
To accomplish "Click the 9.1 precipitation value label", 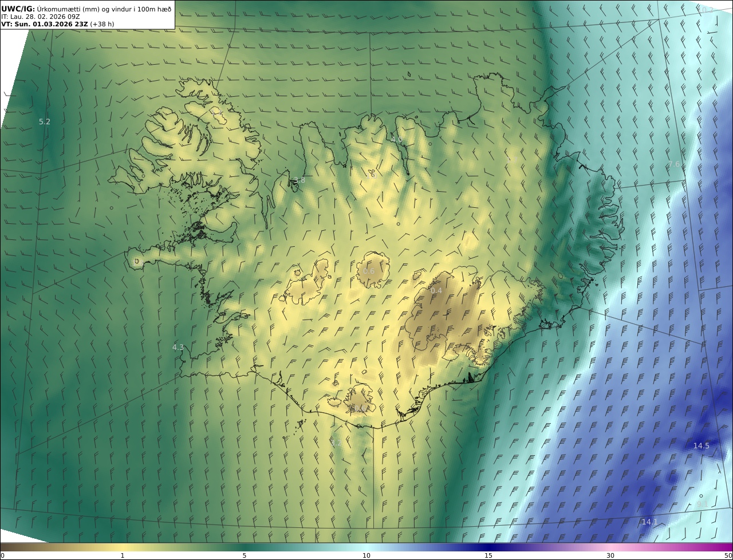I will pyautogui.click(x=702, y=504).
